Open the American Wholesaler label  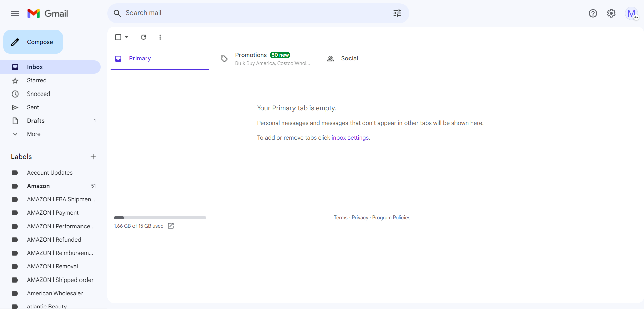[x=50, y=293]
